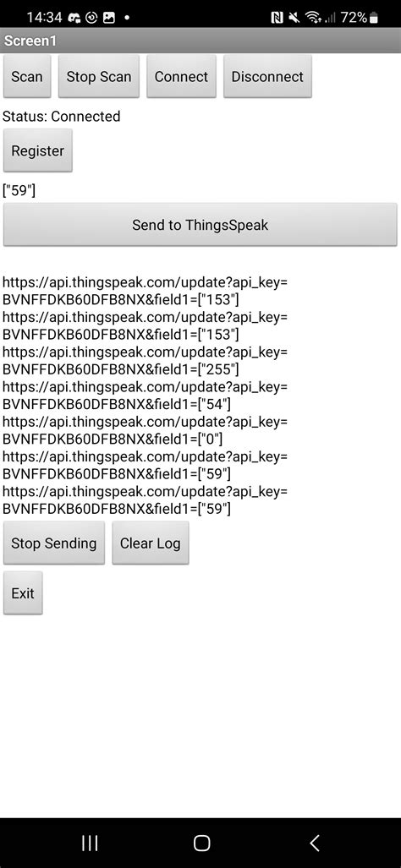
Task: Tap the Register button
Action: click(x=38, y=150)
